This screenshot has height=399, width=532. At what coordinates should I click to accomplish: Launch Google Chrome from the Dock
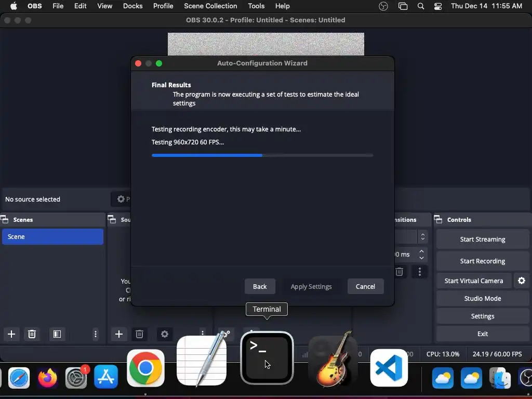pyautogui.click(x=145, y=368)
